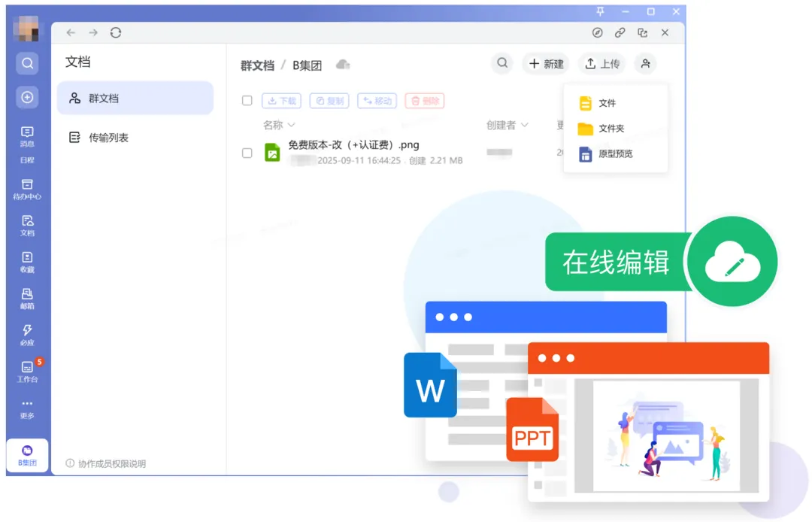Check the box for 免费版本-改 png file
The image size is (812, 522).
click(x=247, y=153)
